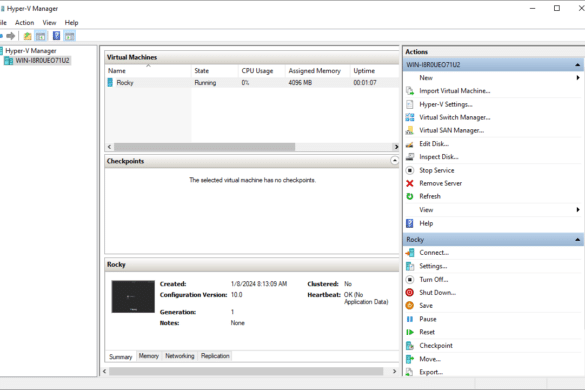Sort by the State column header
585x390 pixels.
(x=215, y=71)
